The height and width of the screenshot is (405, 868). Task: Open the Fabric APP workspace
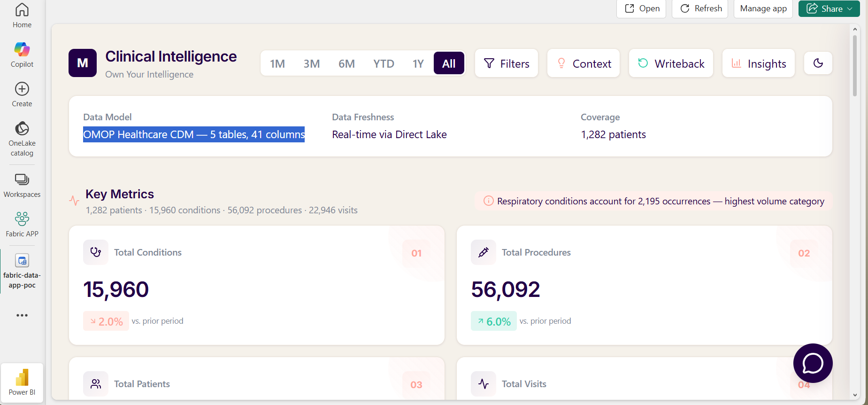pyautogui.click(x=22, y=225)
